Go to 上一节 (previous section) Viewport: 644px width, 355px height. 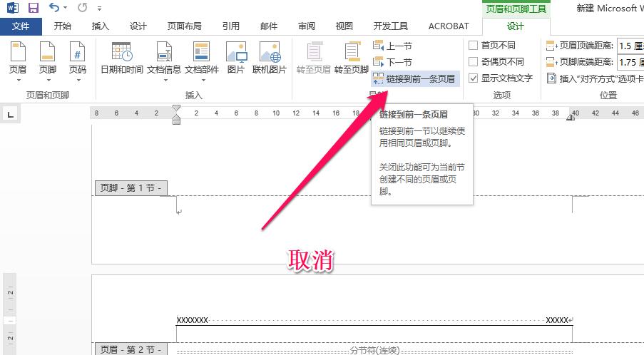pos(392,46)
